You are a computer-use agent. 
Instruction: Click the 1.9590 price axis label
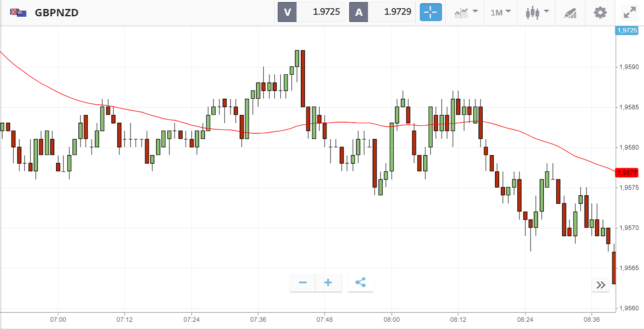tap(629, 67)
